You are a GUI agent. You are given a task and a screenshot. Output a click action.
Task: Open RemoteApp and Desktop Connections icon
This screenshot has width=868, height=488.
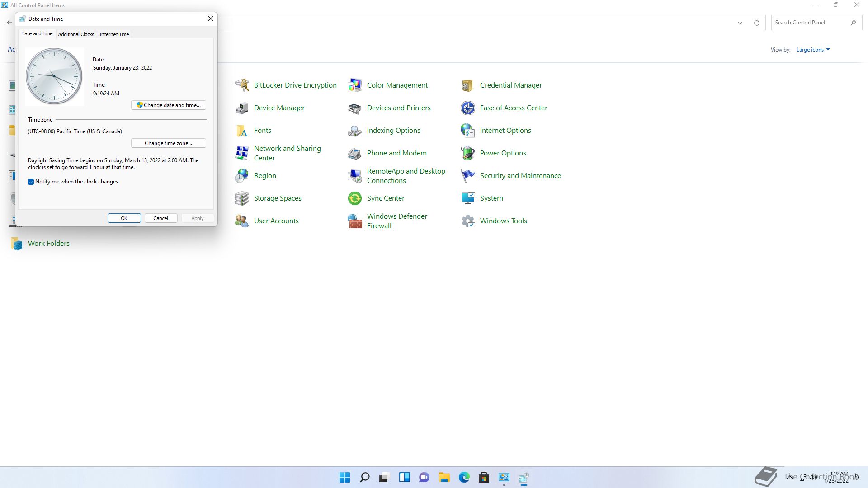(x=355, y=175)
